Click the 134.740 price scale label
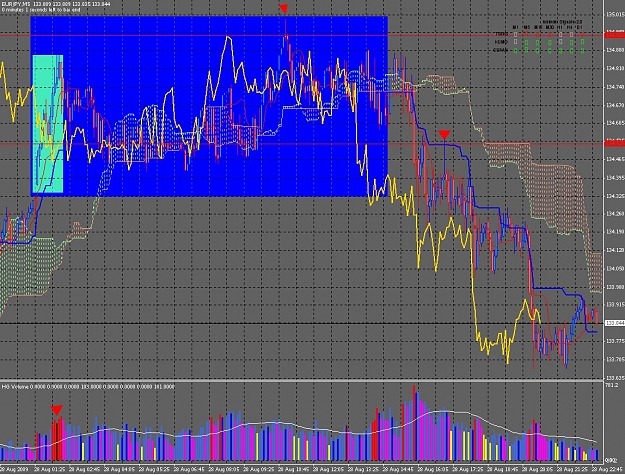 (615, 86)
